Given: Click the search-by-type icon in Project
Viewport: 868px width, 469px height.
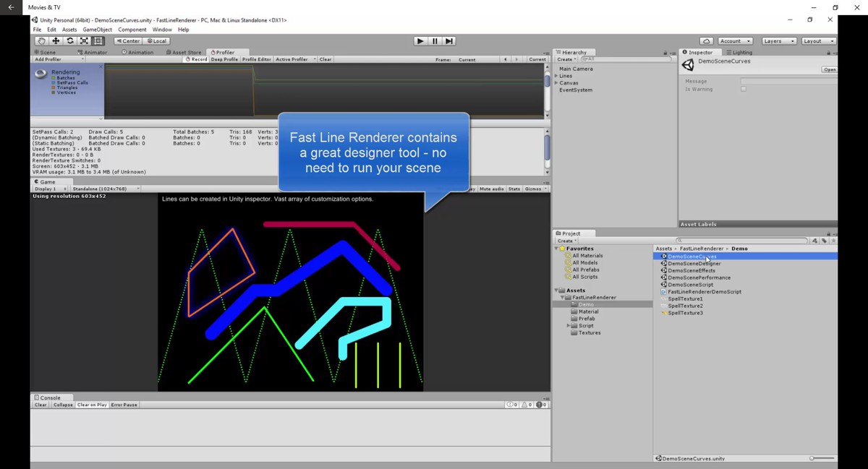Looking at the screenshot, I should [814, 241].
